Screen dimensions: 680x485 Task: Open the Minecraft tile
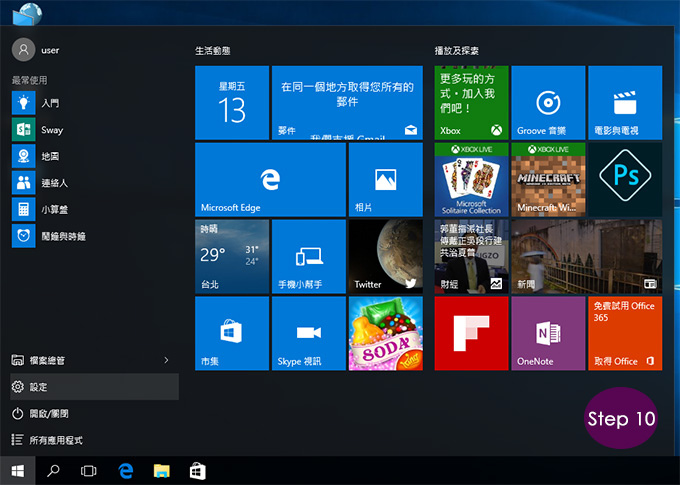click(548, 180)
